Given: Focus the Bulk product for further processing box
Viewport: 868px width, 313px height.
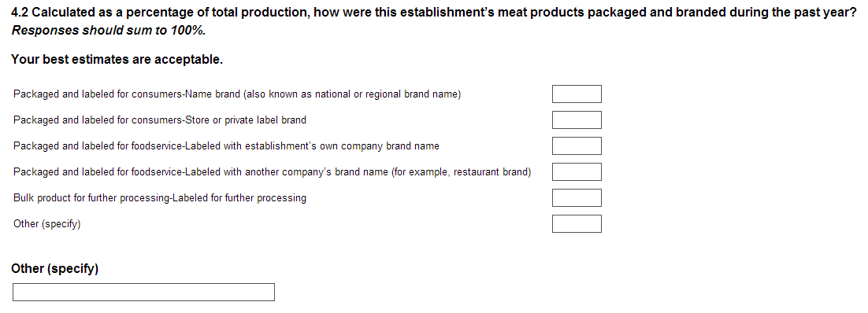Looking at the screenshot, I should [x=577, y=198].
